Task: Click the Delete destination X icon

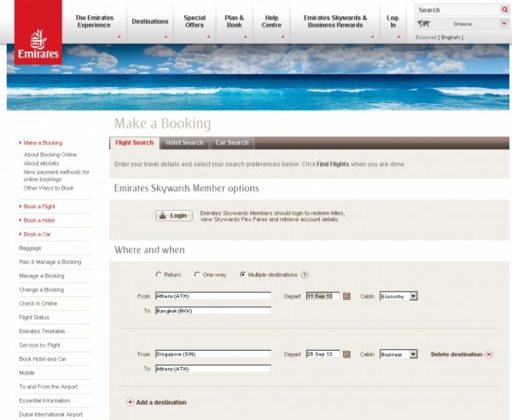Action: tap(489, 353)
